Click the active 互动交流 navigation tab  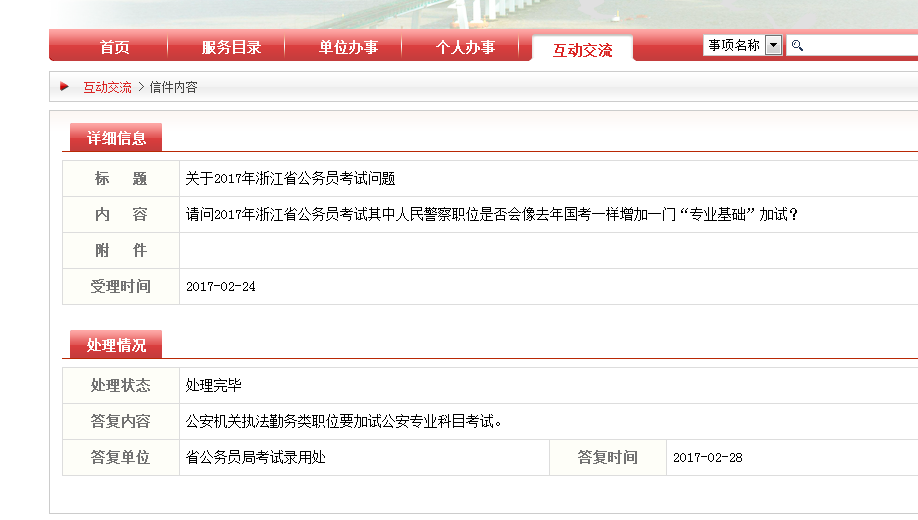[582, 50]
